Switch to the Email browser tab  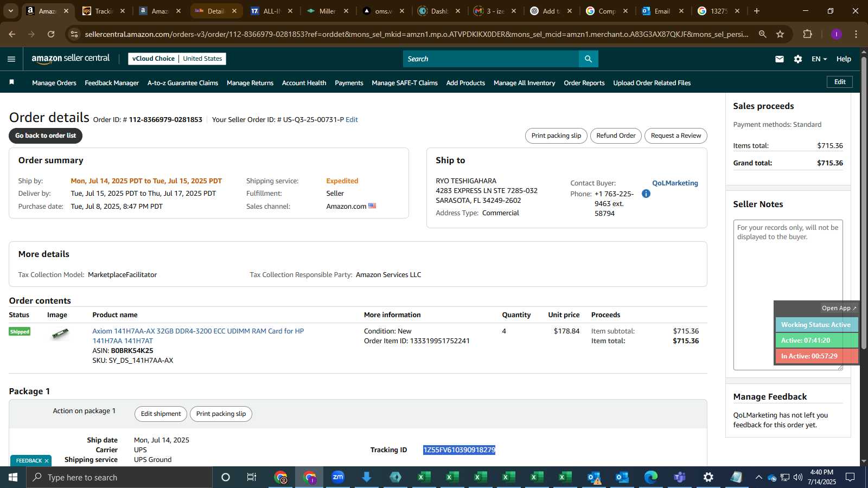coord(662,11)
